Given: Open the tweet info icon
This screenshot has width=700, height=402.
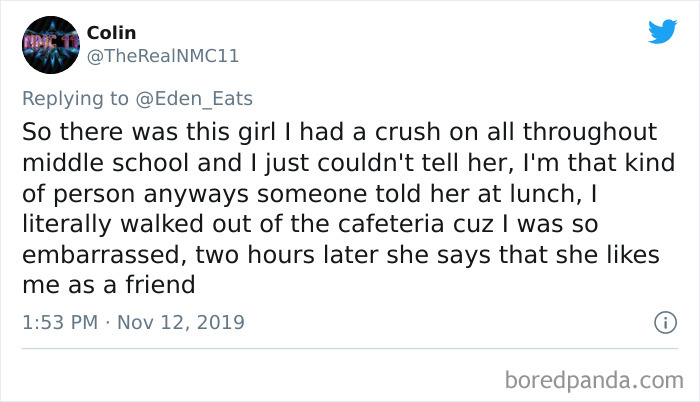Looking at the screenshot, I should pyautogui.click(x=661, y=323).
